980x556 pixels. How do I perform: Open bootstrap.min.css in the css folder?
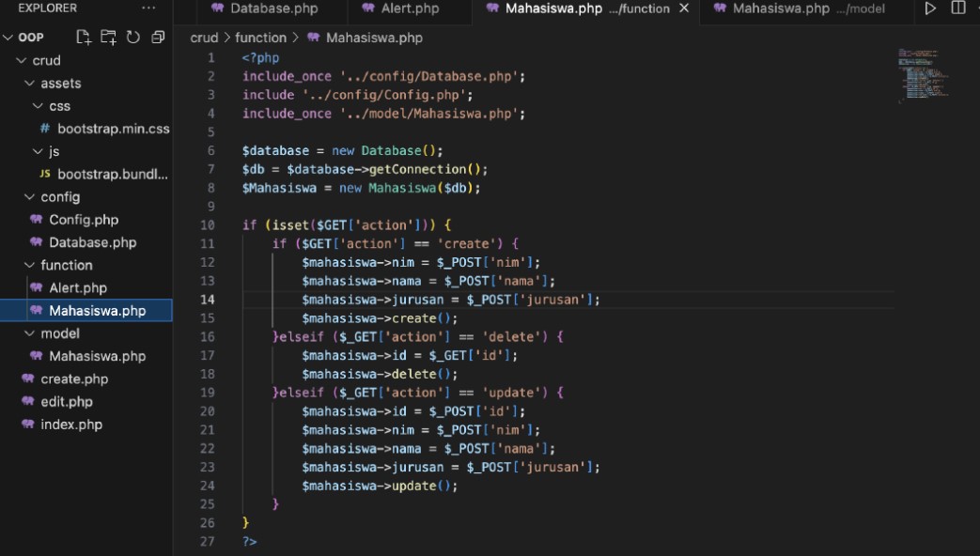tap(113, 129)
